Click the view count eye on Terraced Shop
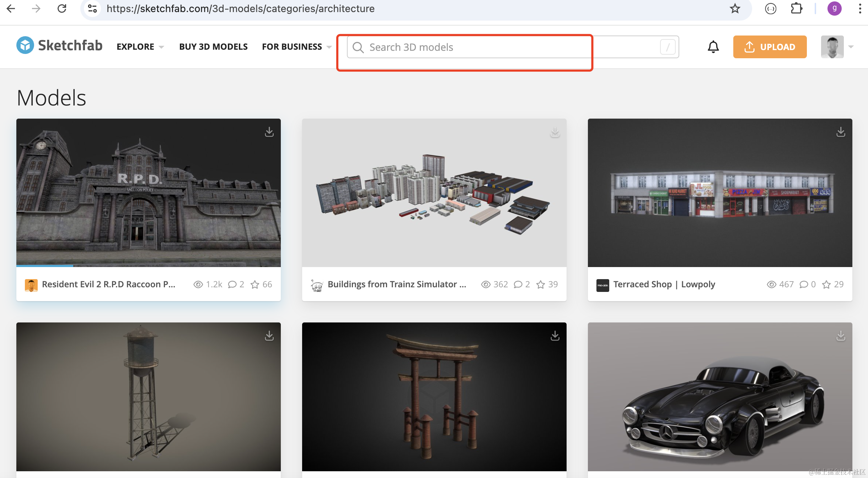 click(x=771, y=284)
